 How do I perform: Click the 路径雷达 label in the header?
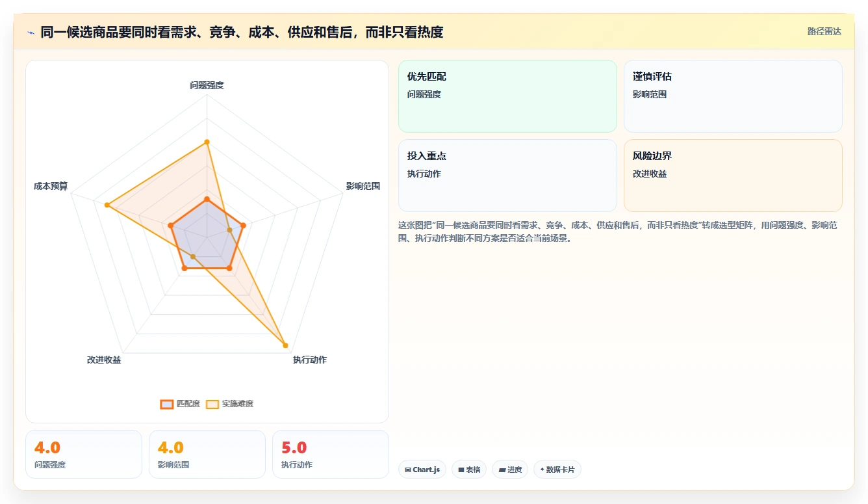pos(824,31)
